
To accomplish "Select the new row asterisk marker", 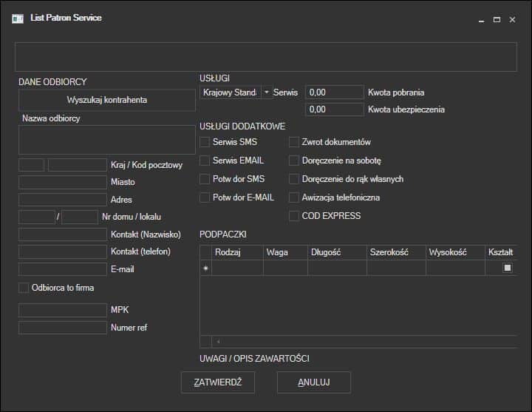I will tap(205, 268).
